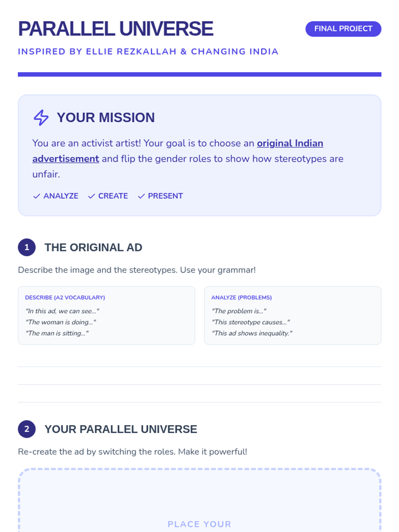
Task: Click the THE ORIGINAL AD heading
Action: point(93,247)
